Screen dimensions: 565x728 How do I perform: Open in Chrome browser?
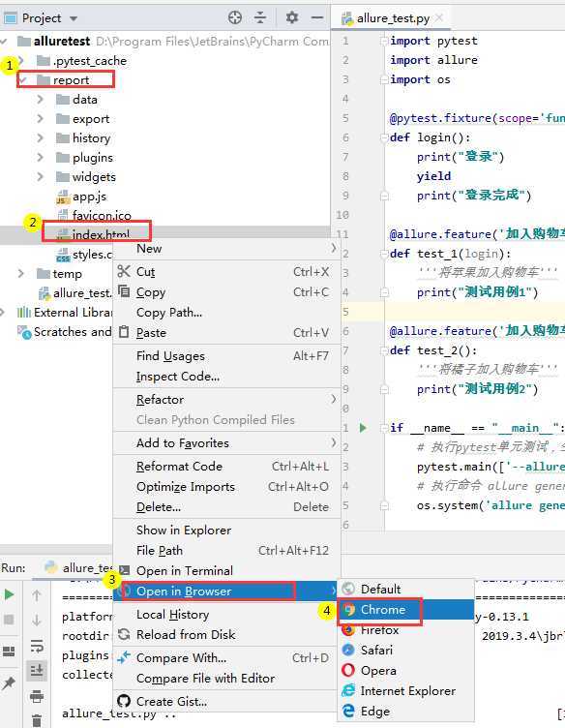coord(406,610)
